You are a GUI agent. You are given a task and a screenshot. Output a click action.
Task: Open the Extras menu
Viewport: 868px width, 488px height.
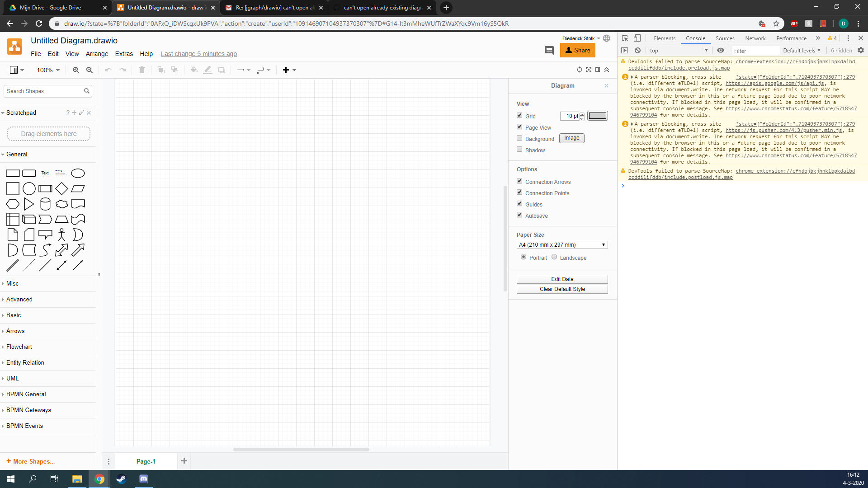click(124, 54)
